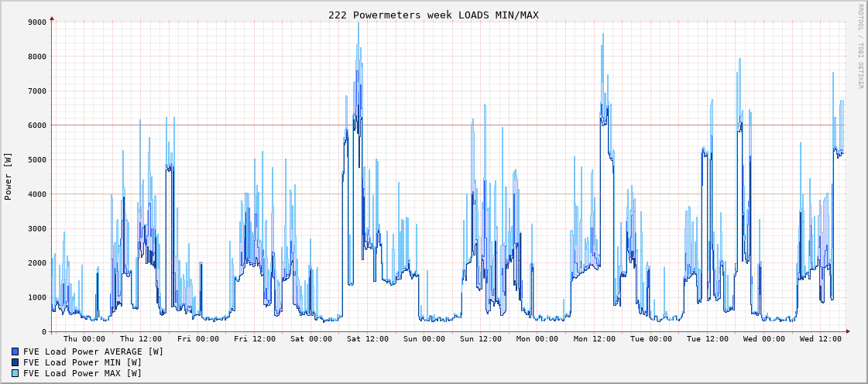
Task: Select the Mon 12:00 time axis label
Action: pos(594,339)
